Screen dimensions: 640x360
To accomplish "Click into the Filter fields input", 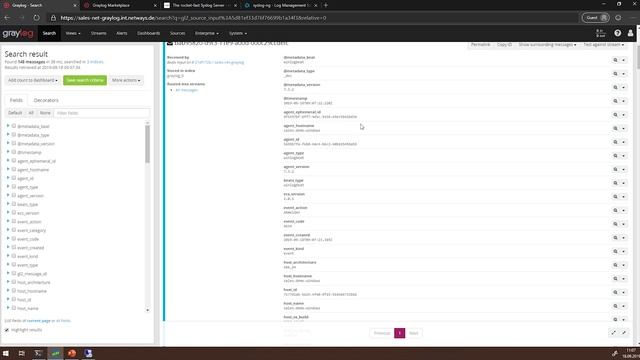I will point(102,113).
